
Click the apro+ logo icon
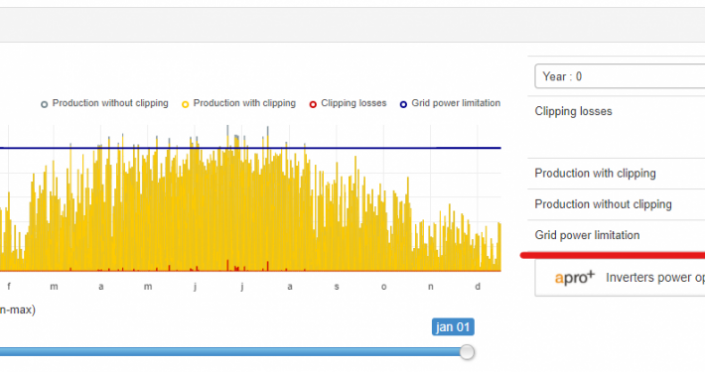(574, 278)
